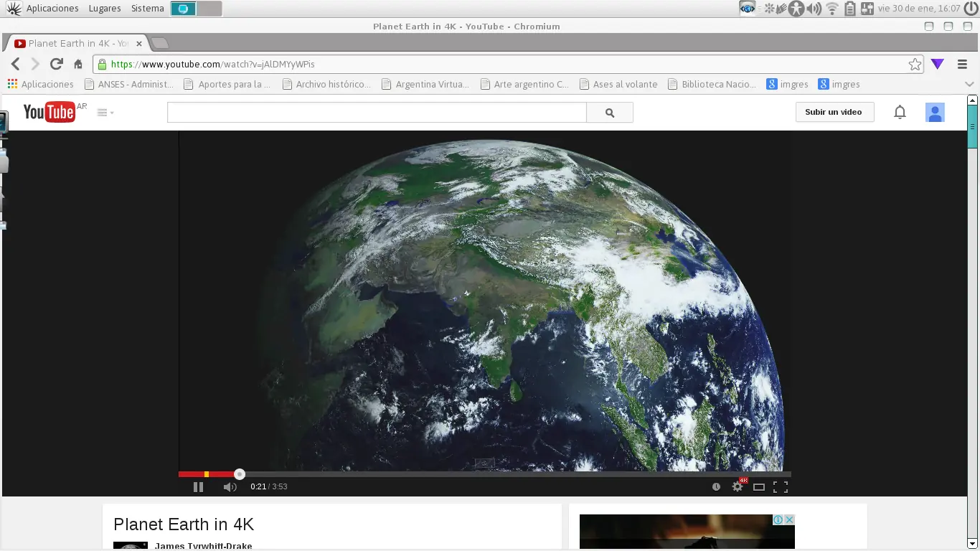Expand the bookmarks bar overflow chevron

pyautogui.click(x=969, y=84)
